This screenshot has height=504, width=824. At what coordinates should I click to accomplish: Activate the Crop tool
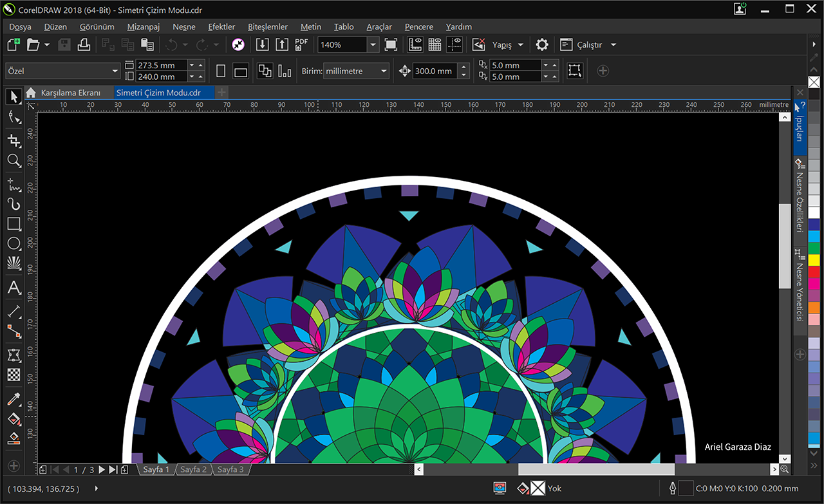(14, 141)
